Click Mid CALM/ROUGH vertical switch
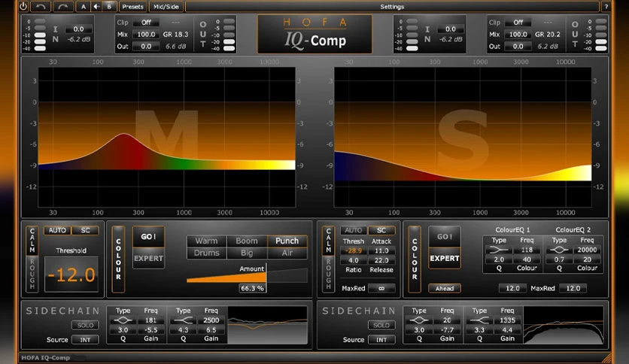This screenshot has height=364, width=629. point(32,259)
